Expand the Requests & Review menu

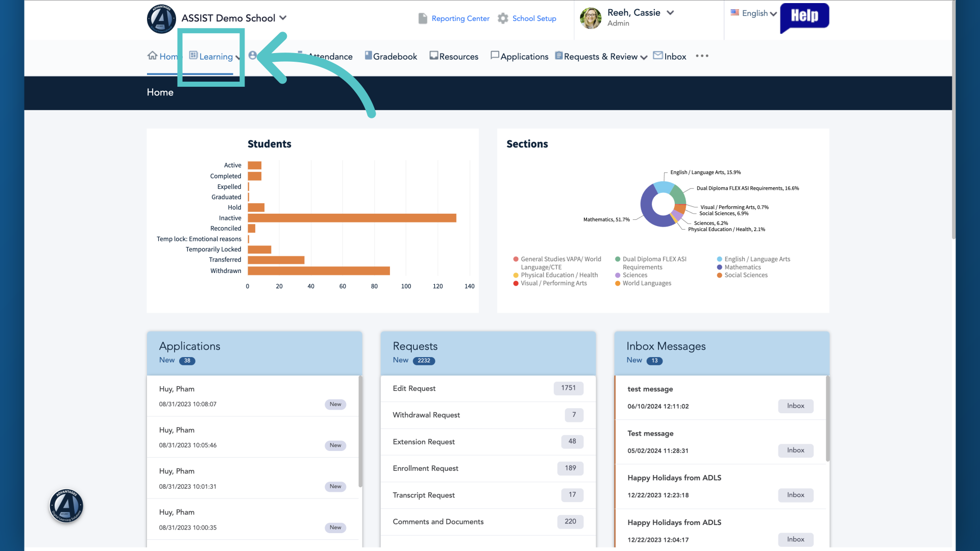601,57
